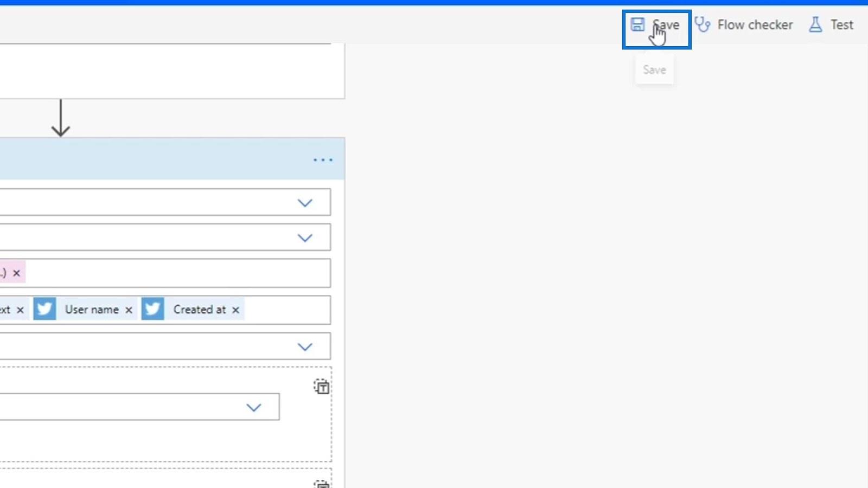Remove the token ending in 'xt'

click(20, 310)
